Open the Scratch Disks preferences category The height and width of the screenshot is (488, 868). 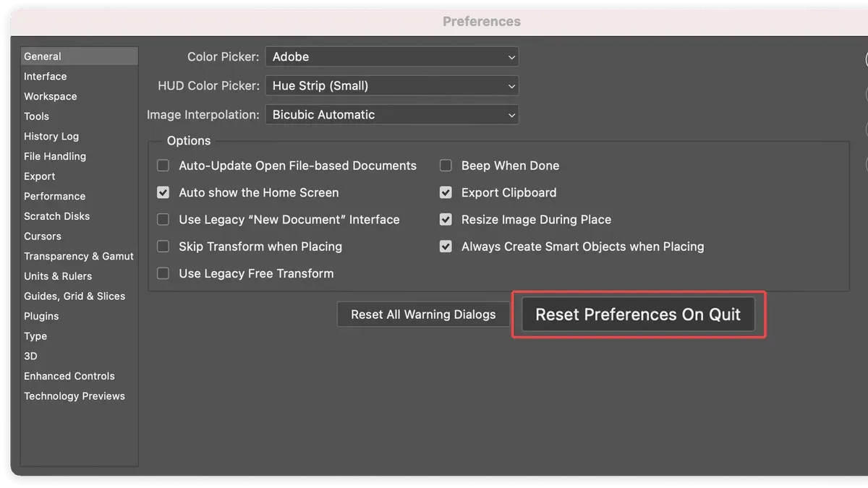80,216
